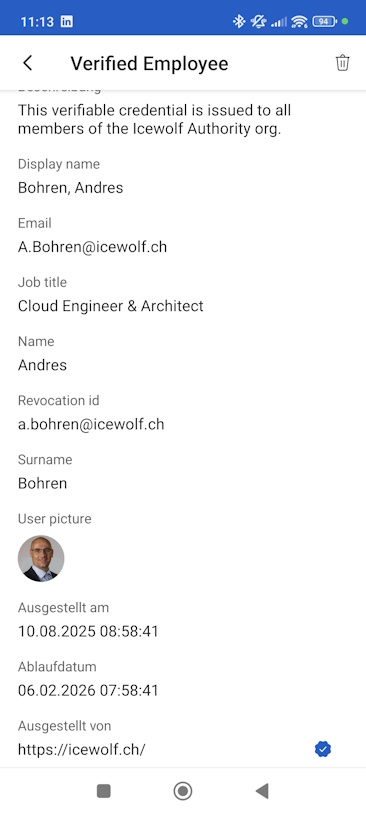The width and height of the screenshot is (366, 814).
Task: Open the https://icewolf.ch/ issuer link
Action: click(x=82, y=749)
